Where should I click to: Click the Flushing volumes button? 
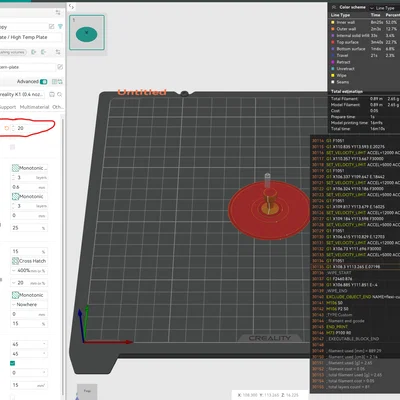click(12, 52)
